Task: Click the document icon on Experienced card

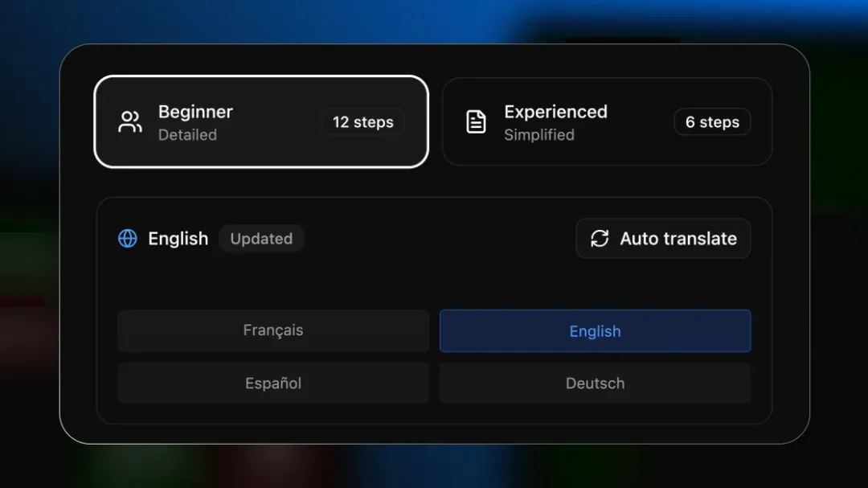Action: [x=476, y=122]
